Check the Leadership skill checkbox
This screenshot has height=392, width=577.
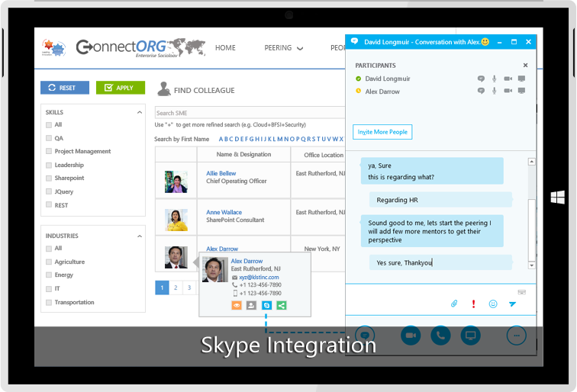pos(49,165)
